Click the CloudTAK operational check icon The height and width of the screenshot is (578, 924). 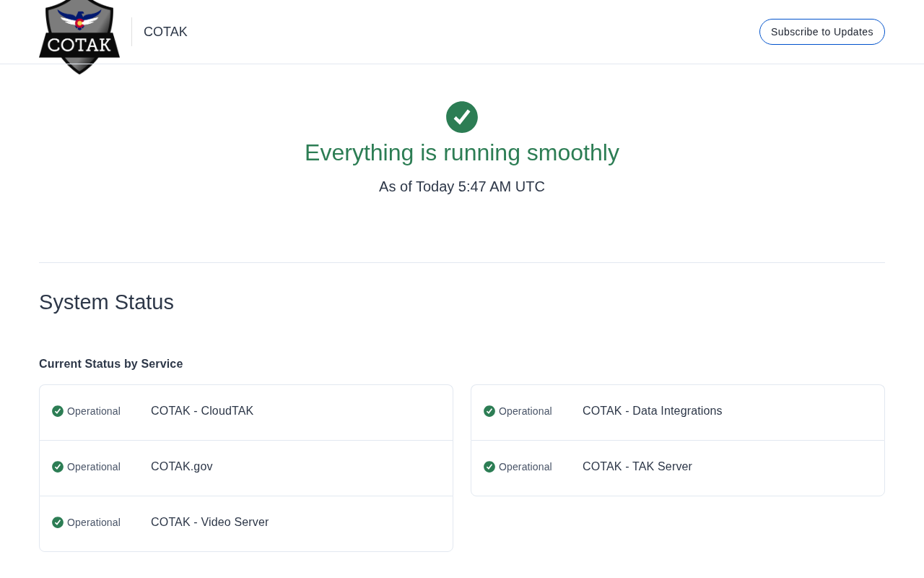[58, 411]
